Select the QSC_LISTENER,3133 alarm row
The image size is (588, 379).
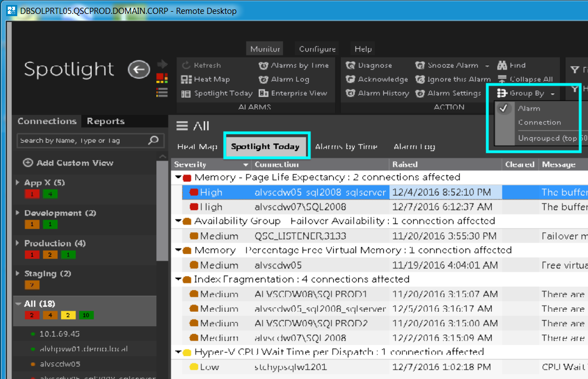point(379,236)
